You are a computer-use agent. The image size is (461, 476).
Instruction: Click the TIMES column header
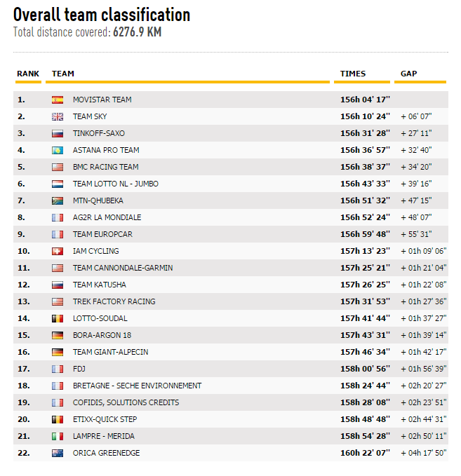(x=353, y=74)
